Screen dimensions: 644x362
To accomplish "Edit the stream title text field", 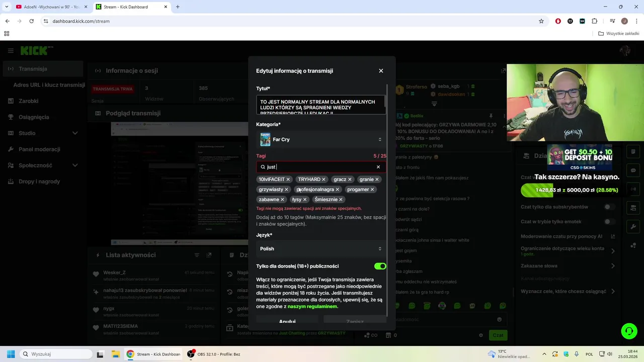I will 321,105.
